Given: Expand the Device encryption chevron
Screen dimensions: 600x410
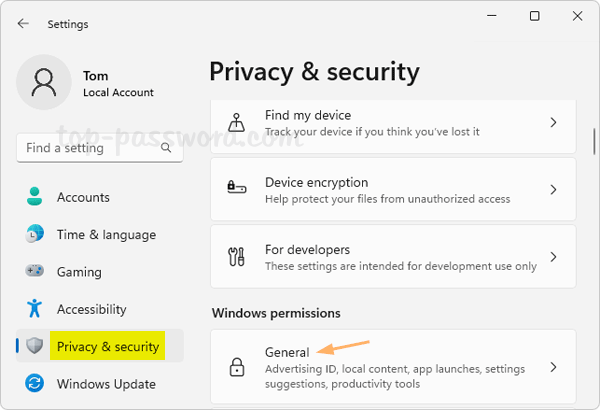Looking at the screenshot, I should pos(553,190).
